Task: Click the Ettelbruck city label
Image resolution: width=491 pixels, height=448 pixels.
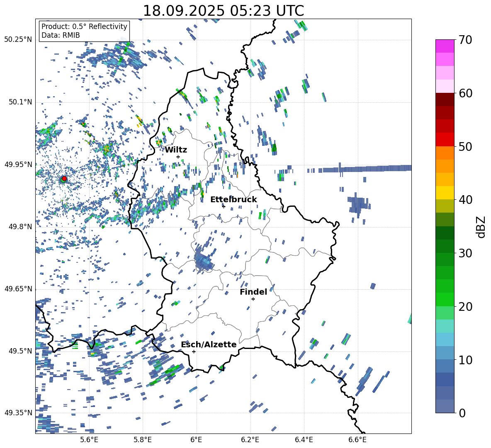Action: click(x=233, y=200)
